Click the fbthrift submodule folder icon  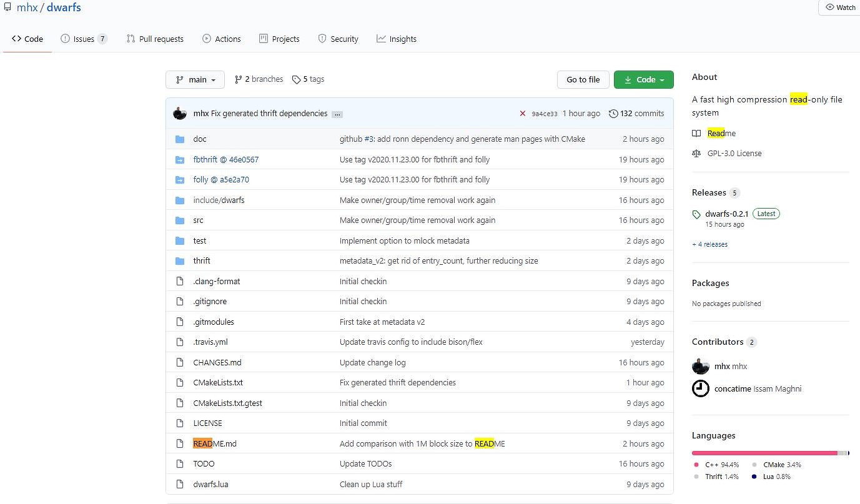pos(180,160)
